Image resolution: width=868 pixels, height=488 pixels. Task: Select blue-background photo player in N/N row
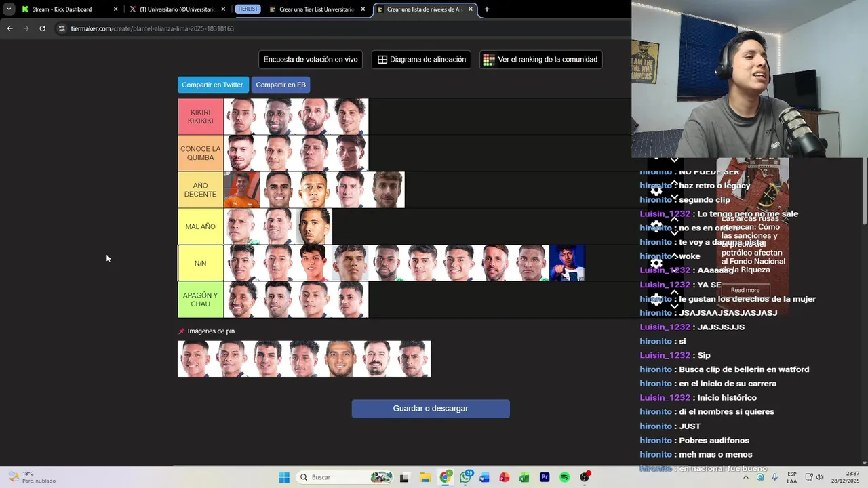pyautogui.click(x=567, y=263)
